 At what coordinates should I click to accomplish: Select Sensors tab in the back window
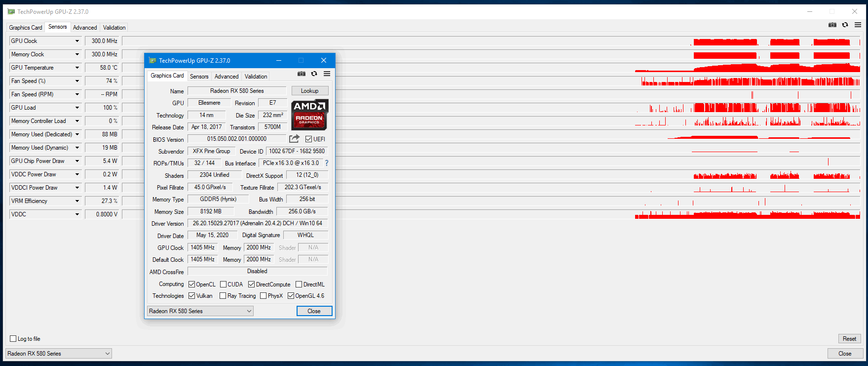pyautogui.click(x=58, y=27)
